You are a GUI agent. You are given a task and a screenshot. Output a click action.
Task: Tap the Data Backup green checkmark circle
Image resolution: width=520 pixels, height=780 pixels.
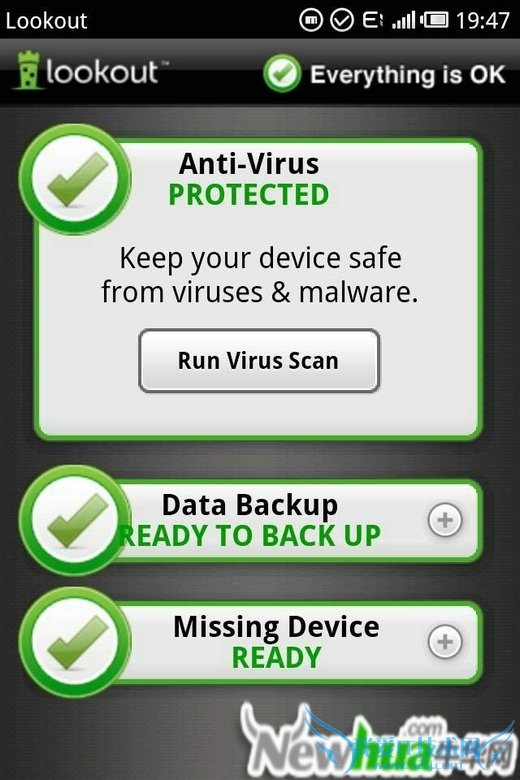(x=73, y=520)
